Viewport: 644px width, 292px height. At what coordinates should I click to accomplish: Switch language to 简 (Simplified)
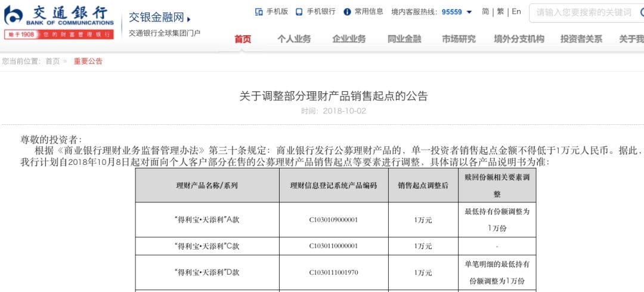[x=485, y=12]
